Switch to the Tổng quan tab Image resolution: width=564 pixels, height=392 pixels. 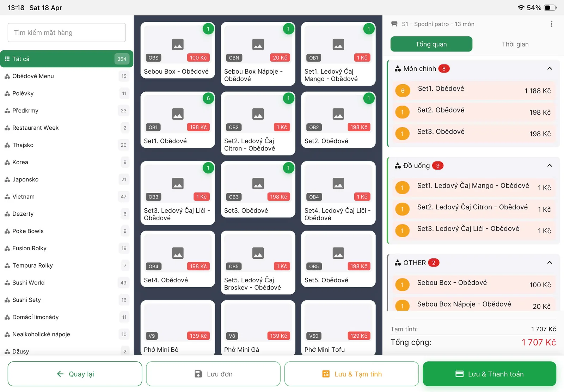(x=431, y=44)
